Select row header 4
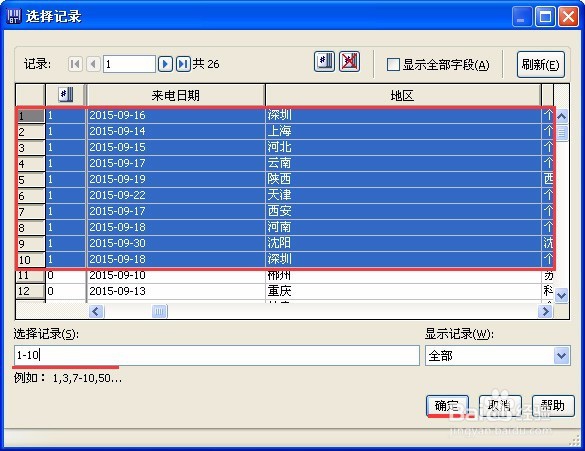This screenshot has height=451, width=585. pyautogui.click(x=31, y=164)
